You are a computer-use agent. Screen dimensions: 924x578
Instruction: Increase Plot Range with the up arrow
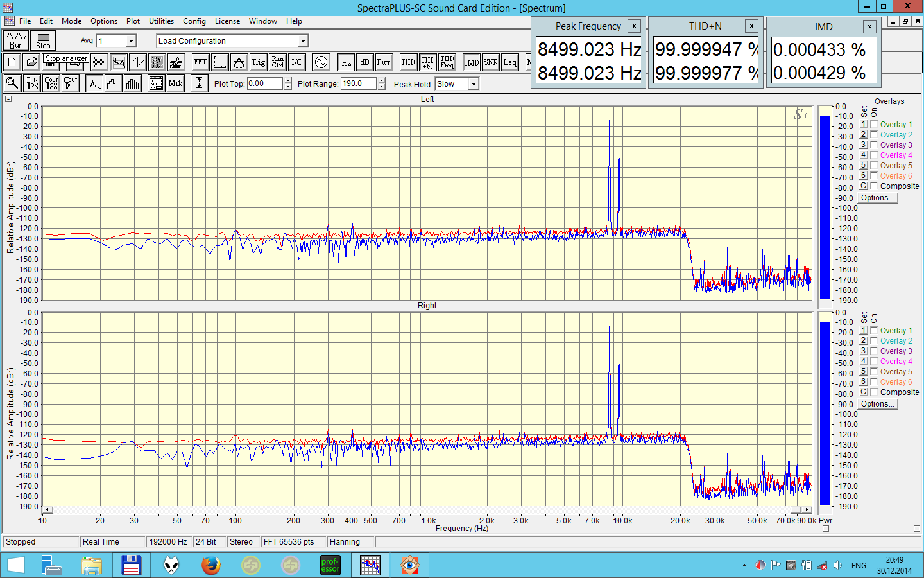coord(382,80)
